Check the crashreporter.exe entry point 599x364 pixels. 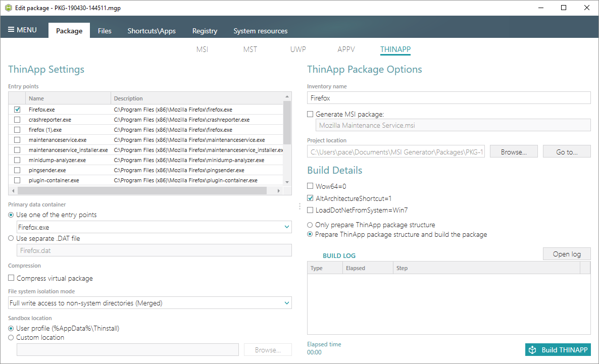(17, 120)
